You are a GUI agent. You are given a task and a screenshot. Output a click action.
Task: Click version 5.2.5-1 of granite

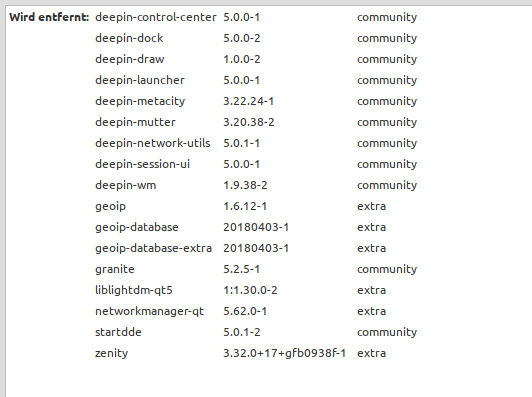pos(242,269)
